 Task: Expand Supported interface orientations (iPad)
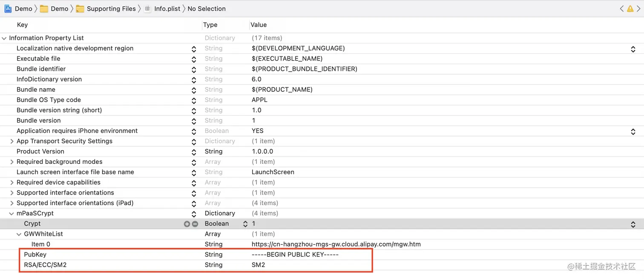pyautogui.click(x=12, y=203)
